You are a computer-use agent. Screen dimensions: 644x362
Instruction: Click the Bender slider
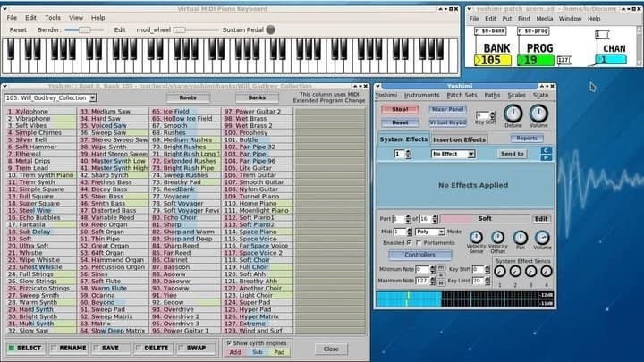[x=84, y=29]
